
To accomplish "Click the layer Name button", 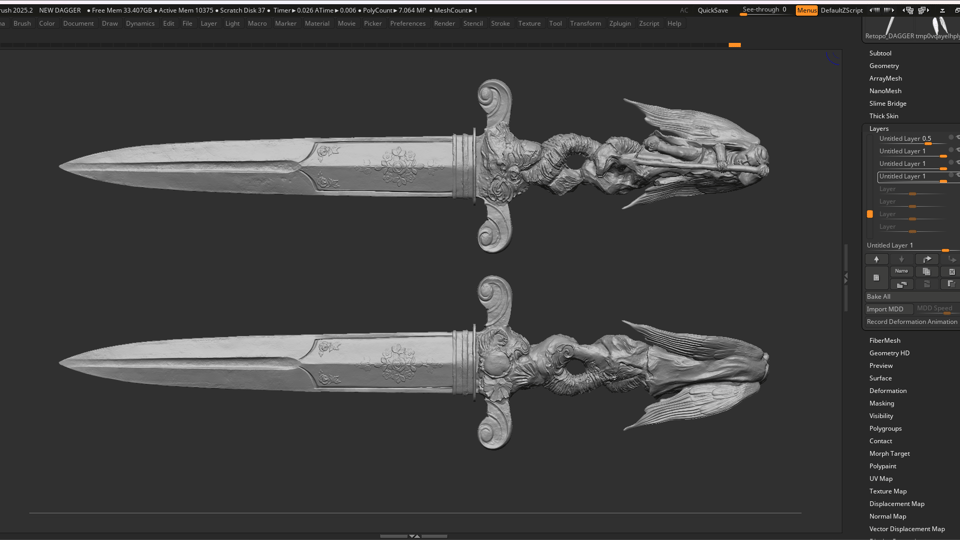I will [x=901, y=271].
